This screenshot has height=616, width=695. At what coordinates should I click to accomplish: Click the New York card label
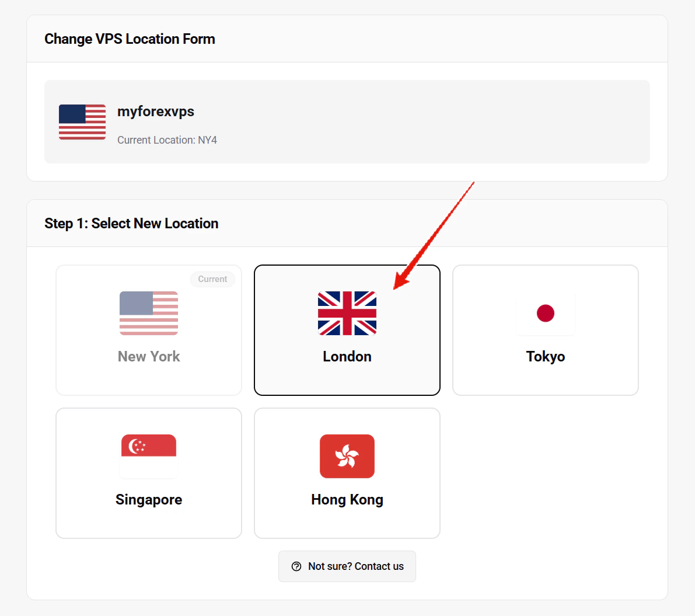click(148, 356)
